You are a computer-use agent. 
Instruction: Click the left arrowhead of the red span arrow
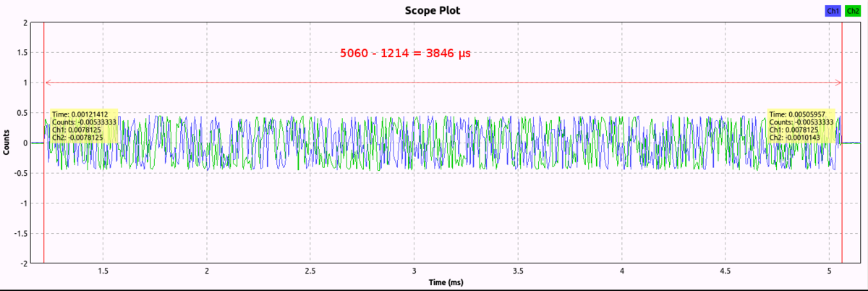(48, 83)
